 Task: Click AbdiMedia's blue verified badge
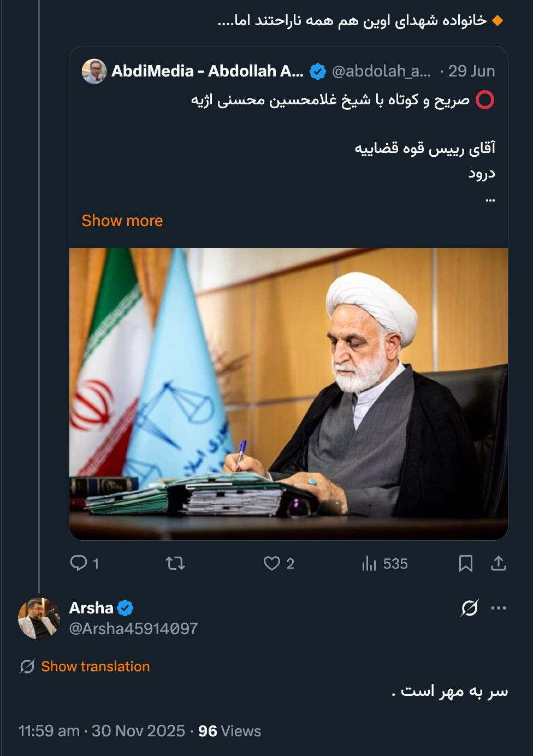316,70
